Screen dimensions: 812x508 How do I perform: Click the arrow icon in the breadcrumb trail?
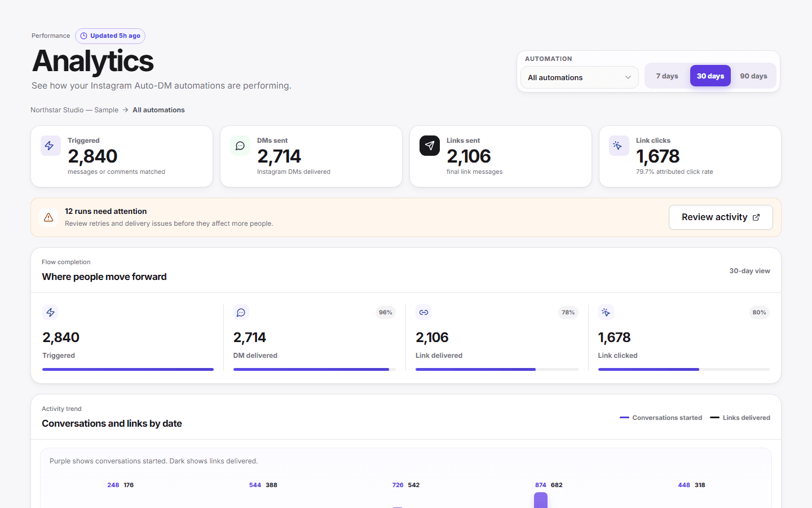point(126,110)
